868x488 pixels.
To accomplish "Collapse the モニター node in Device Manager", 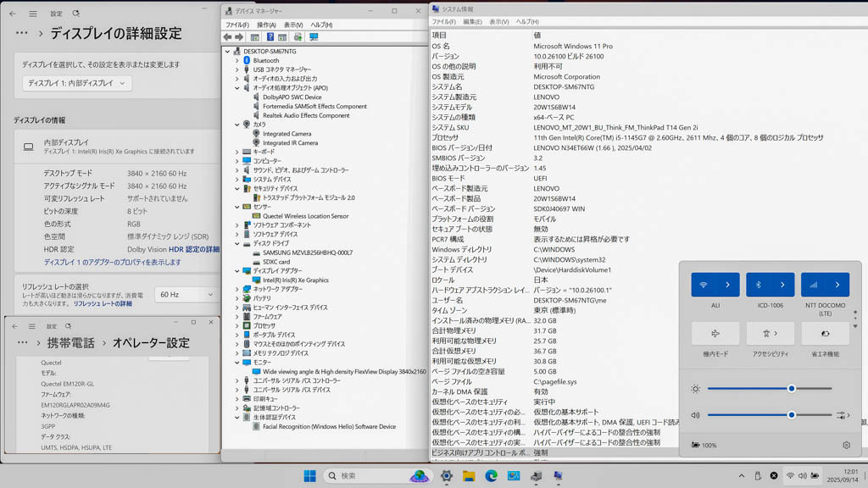I will [x=237, y=363].
